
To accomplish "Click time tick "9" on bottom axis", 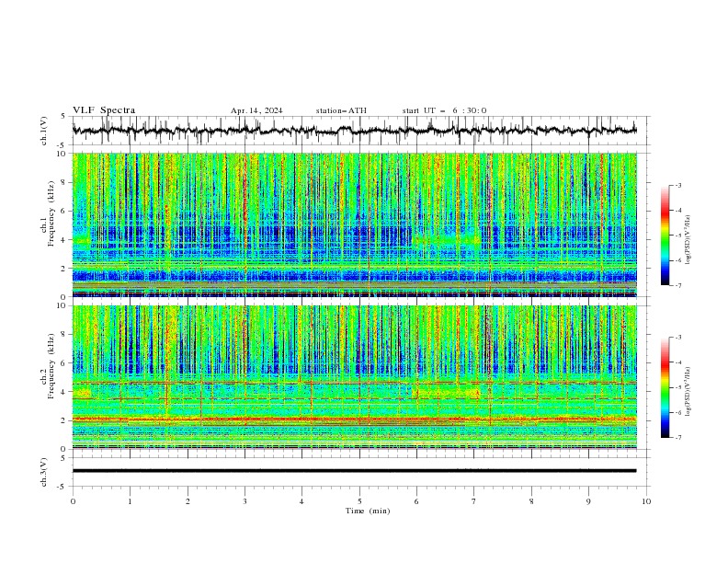I will [588, 501].
